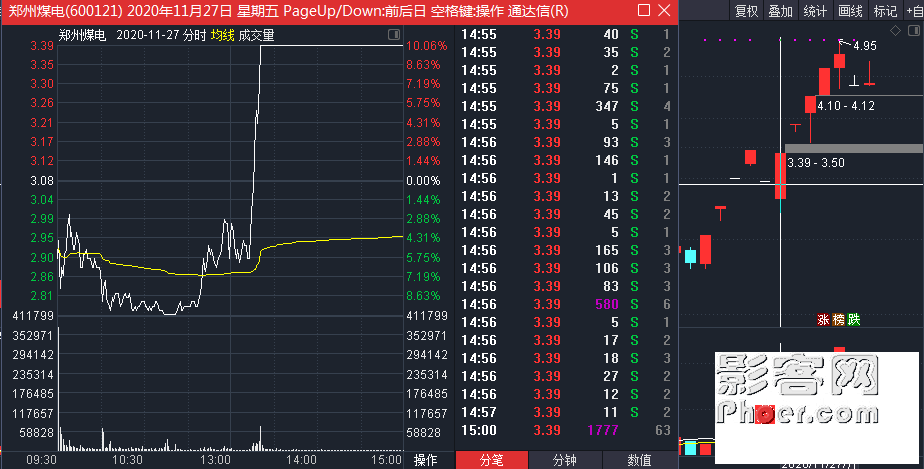Click the 14:00 time axis label

pyautogui.click(x=301, y=460)
